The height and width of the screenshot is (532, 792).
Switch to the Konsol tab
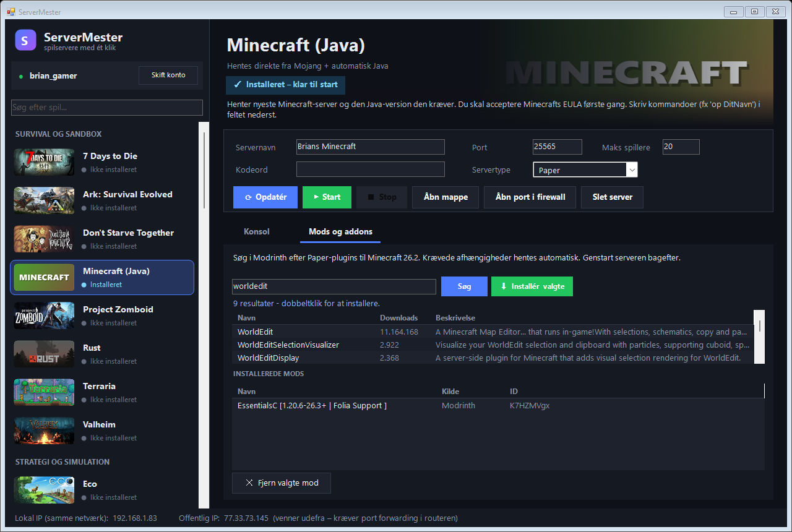(257, 232)
